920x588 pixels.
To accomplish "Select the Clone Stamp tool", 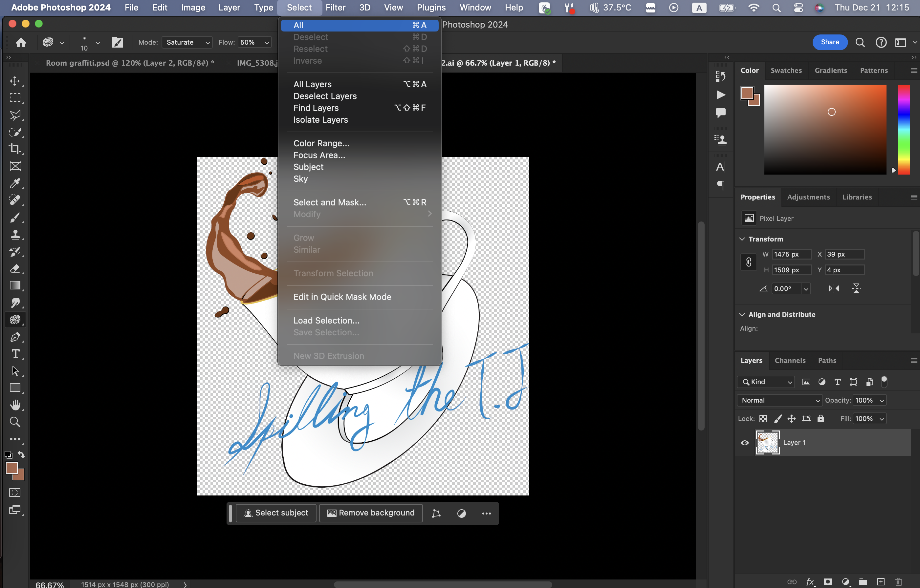I will click(15, 234).
